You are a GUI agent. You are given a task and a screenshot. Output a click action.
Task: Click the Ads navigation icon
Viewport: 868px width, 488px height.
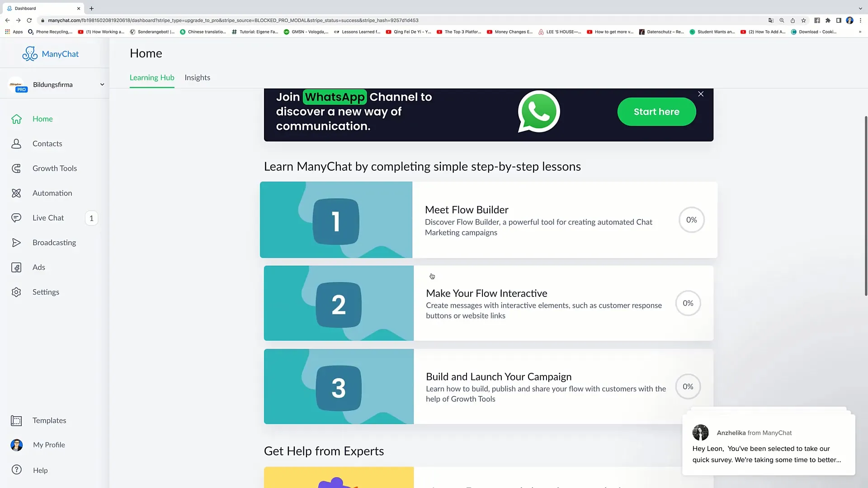tap(16, 267)
